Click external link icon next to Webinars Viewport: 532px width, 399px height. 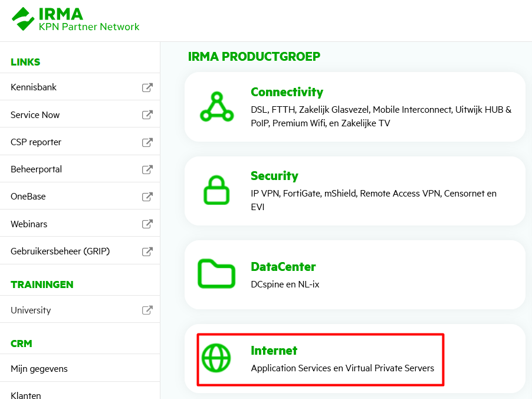(x=147, y=224)
